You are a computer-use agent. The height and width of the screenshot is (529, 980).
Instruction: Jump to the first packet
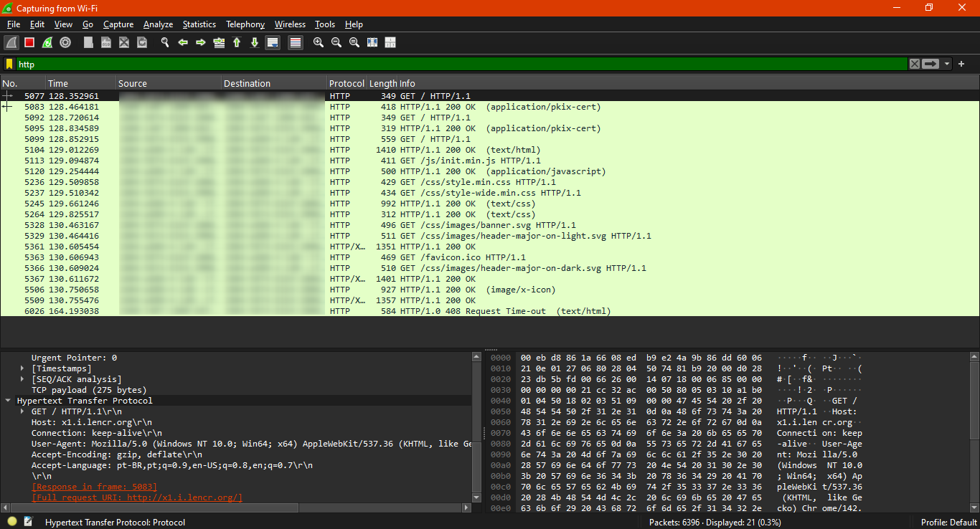(x=237, y=43)
